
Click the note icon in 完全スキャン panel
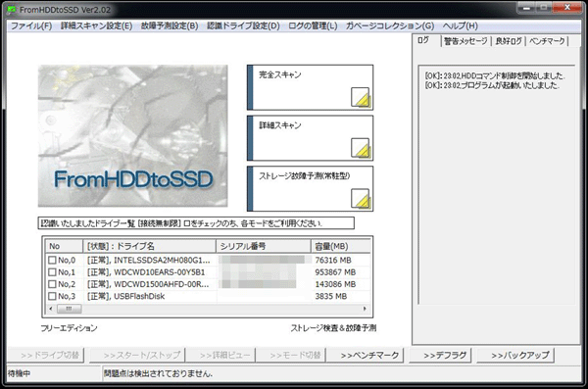pos(361,97)
